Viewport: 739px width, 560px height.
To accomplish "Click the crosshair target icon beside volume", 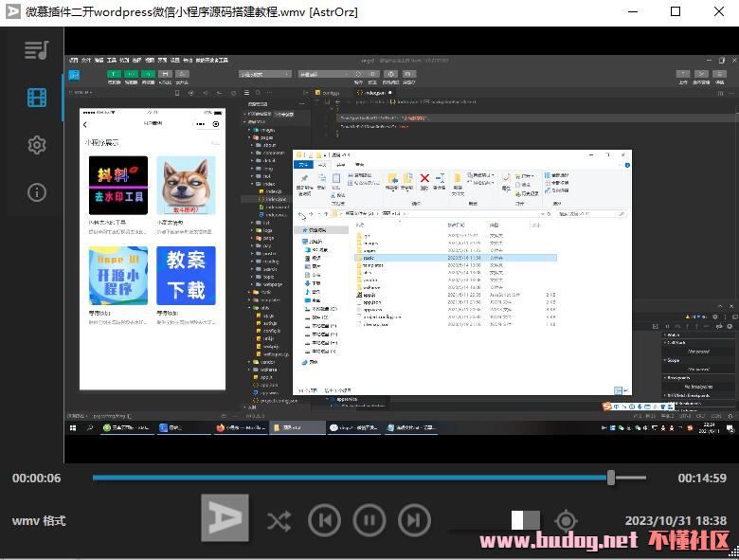I will (x=566, y=520).
